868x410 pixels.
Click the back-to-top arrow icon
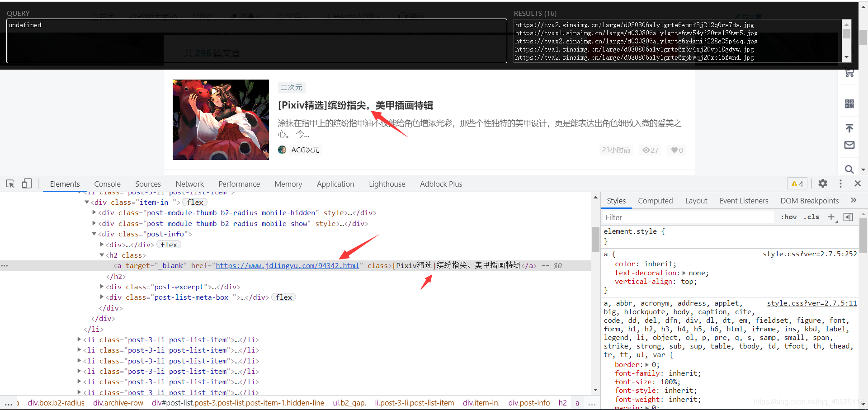coord(849,128)
